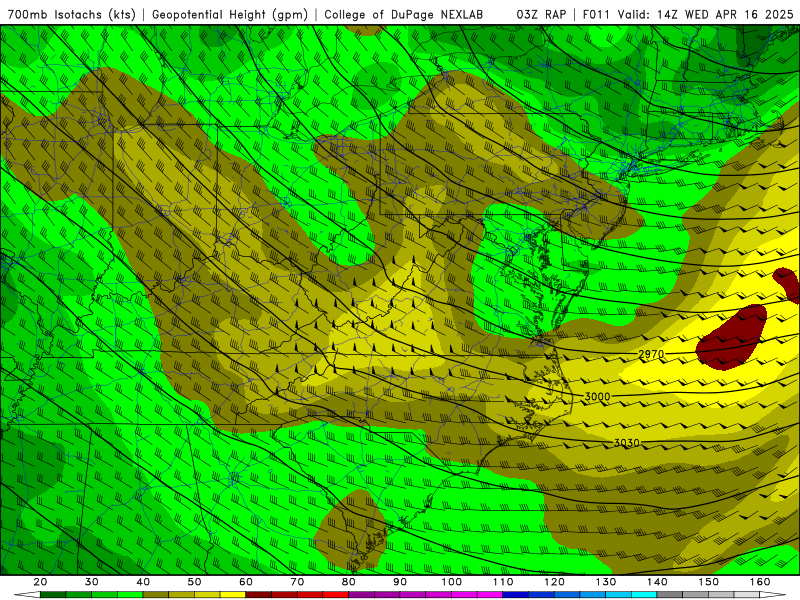Screen dimensions: 800x600
Task: Click the 80 value on the color scale
Action: 348,582
